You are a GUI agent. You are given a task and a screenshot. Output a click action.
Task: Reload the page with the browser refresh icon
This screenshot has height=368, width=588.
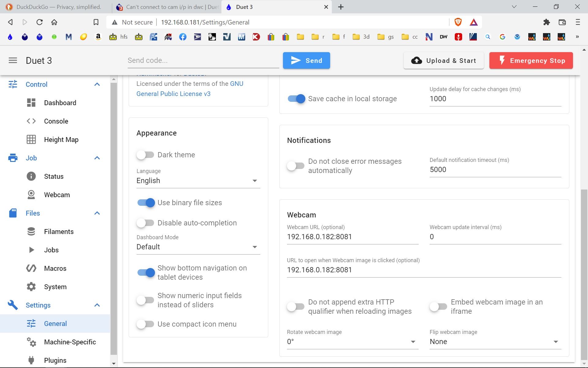click(40, 22)
